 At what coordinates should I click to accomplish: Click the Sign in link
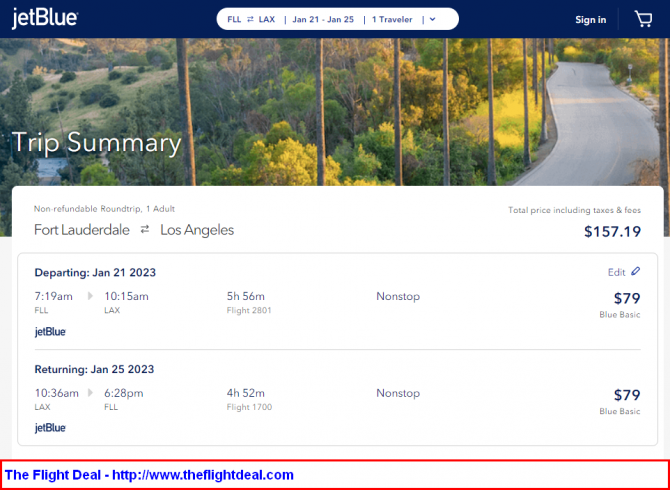point(591,20)
